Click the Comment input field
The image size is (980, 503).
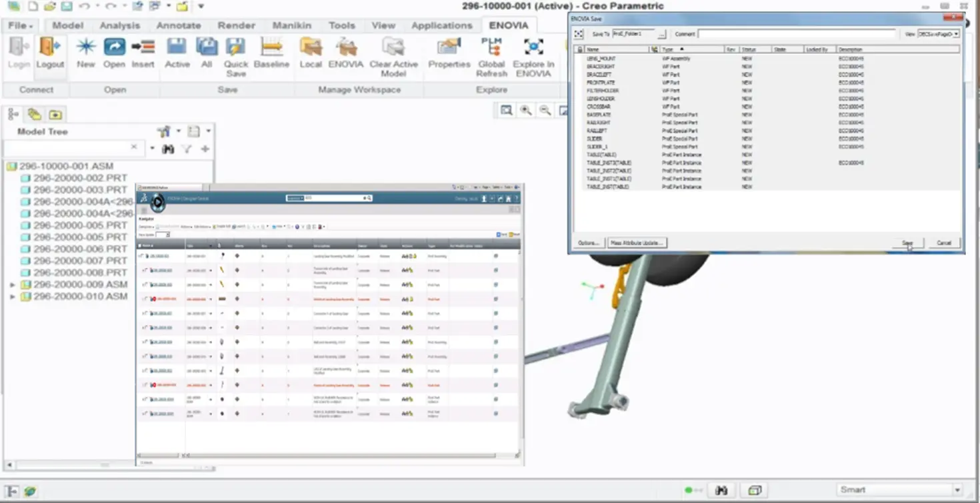coord(797,34)
